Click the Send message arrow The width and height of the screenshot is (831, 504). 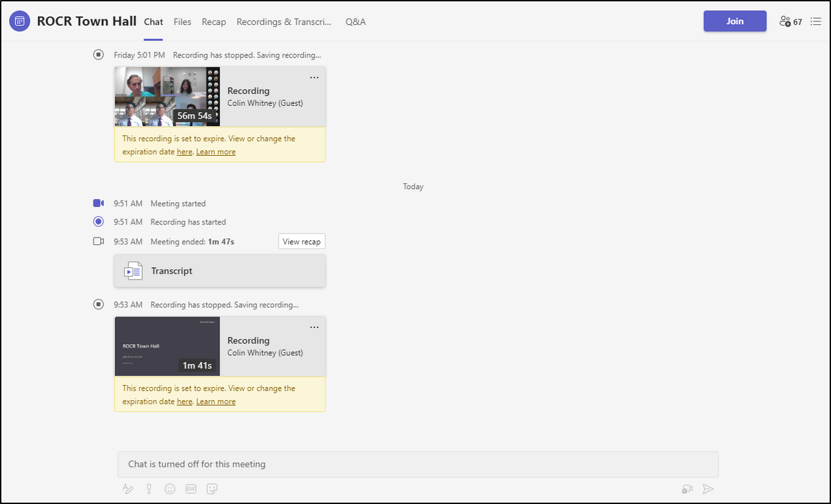click(x=708, y=489)
